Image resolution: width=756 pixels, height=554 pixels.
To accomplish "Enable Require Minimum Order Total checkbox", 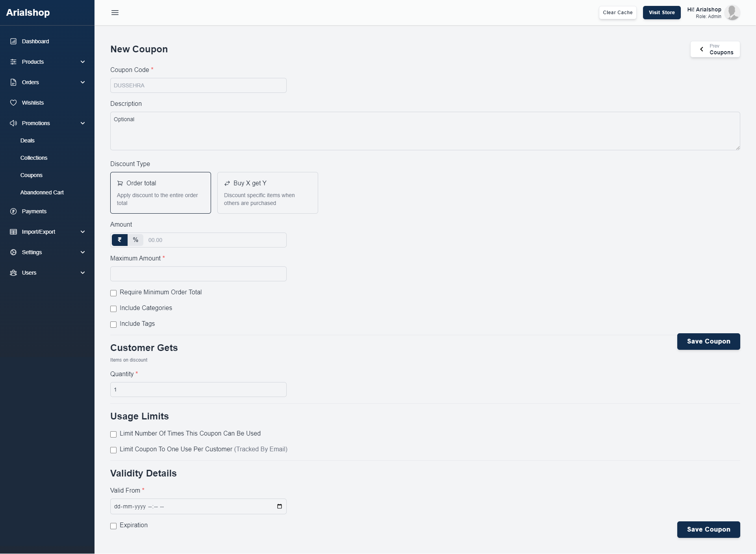I will (x=113, y=292).
